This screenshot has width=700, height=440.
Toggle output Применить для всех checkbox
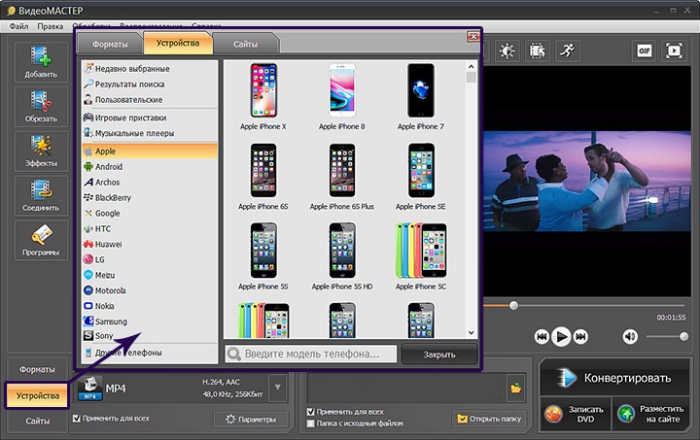311,411
